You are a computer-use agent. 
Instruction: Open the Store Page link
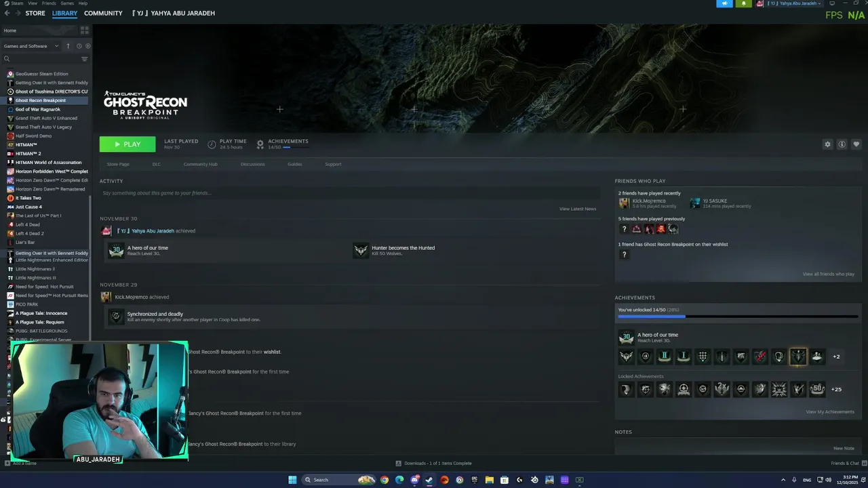click(x=118, y=164)
